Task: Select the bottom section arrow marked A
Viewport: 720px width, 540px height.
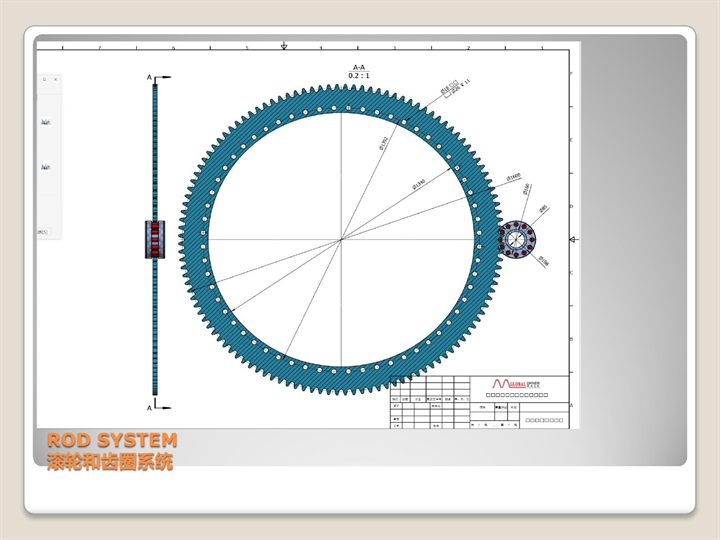Action: pyautogui.click(x=159, y=407)
